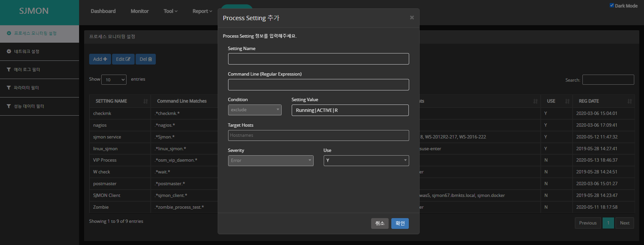Sort table by SETTING NAME sort icon
Viewport: 644px width, 245px height.
tap(145, 101)
